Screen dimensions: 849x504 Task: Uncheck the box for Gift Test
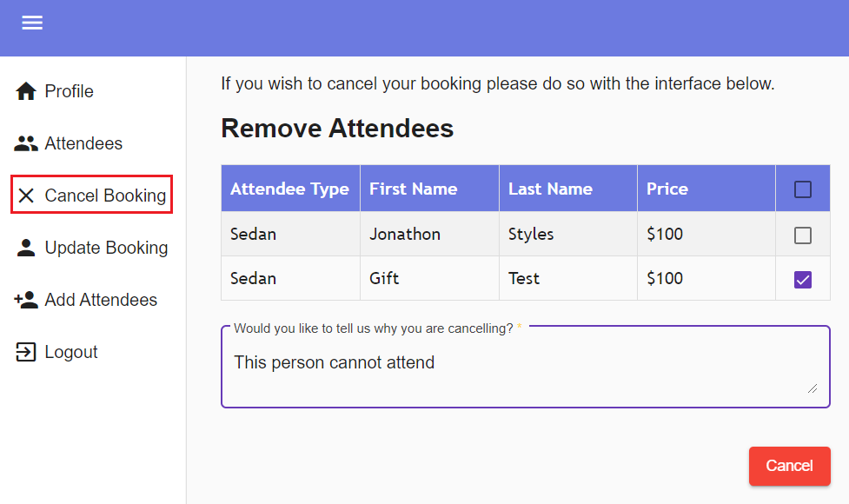click(x=802, y=278)
